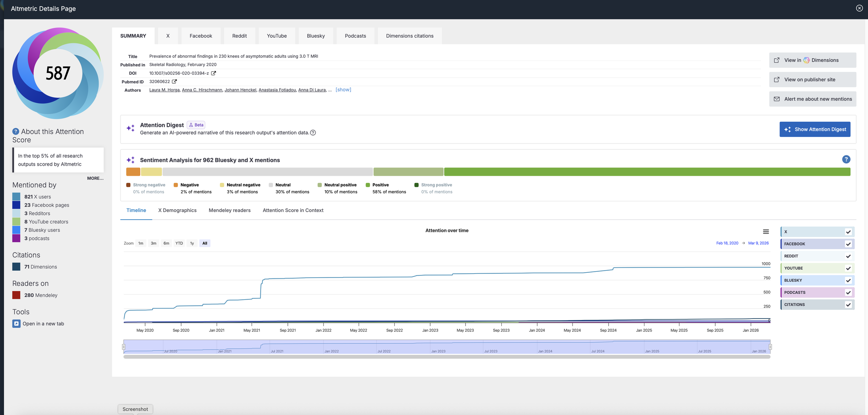
Task: Open the chart hamburger menu icon
Action: 766,232
